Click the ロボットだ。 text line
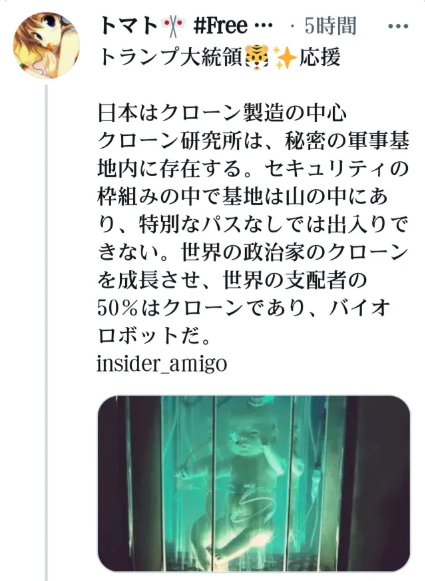 (x=154, y=335)
